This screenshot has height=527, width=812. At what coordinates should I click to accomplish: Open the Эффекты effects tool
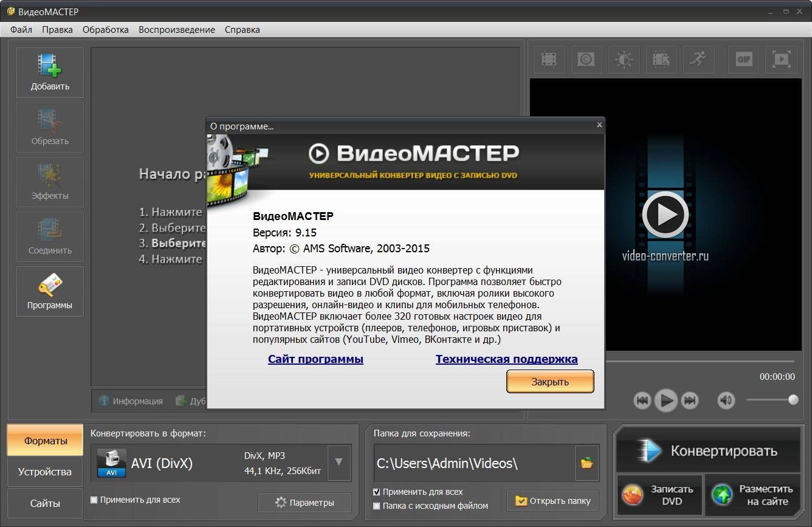click(50, 182)
